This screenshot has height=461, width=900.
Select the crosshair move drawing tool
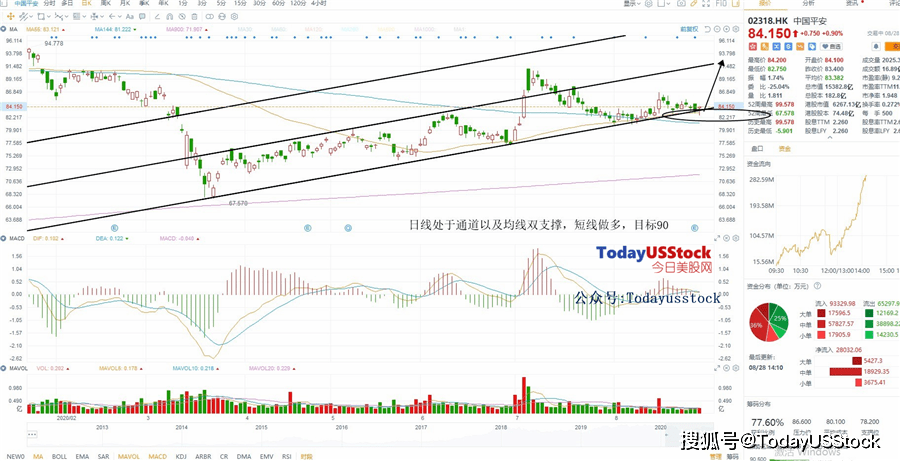tap(11, 17)
